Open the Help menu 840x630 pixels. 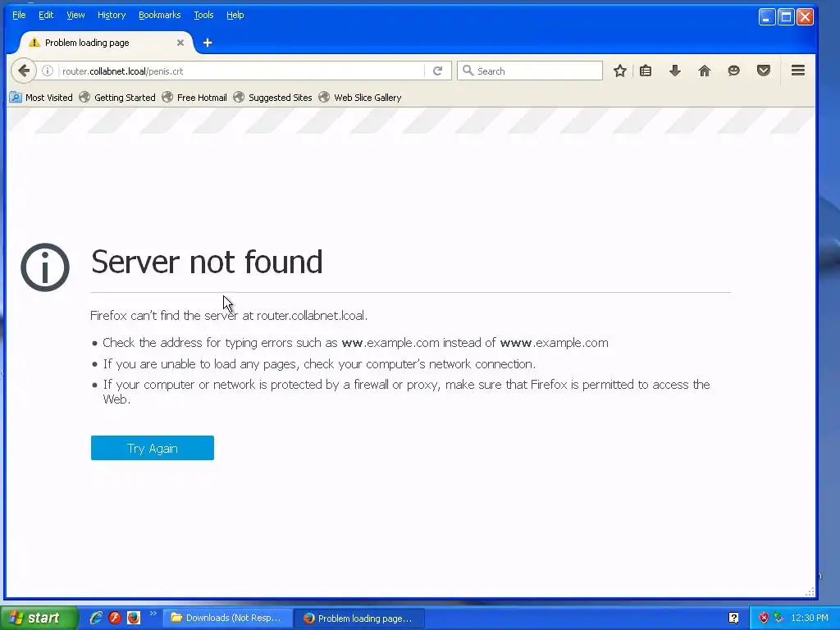(235, 15)
